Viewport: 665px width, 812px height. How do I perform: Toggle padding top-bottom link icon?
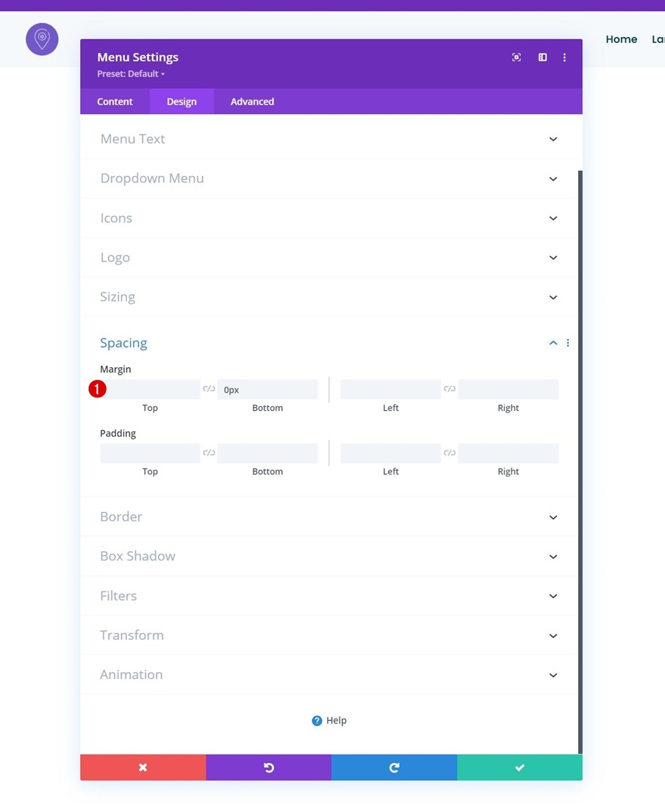(x=209, y=452)
